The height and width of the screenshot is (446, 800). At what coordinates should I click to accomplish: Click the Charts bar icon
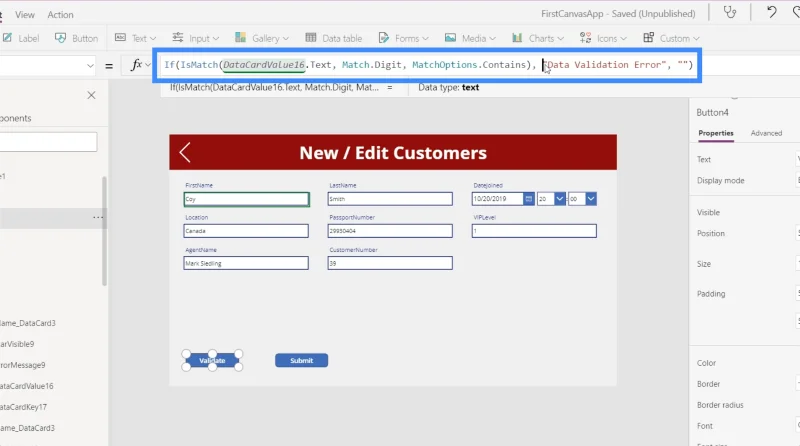click(x=517, y=38)
